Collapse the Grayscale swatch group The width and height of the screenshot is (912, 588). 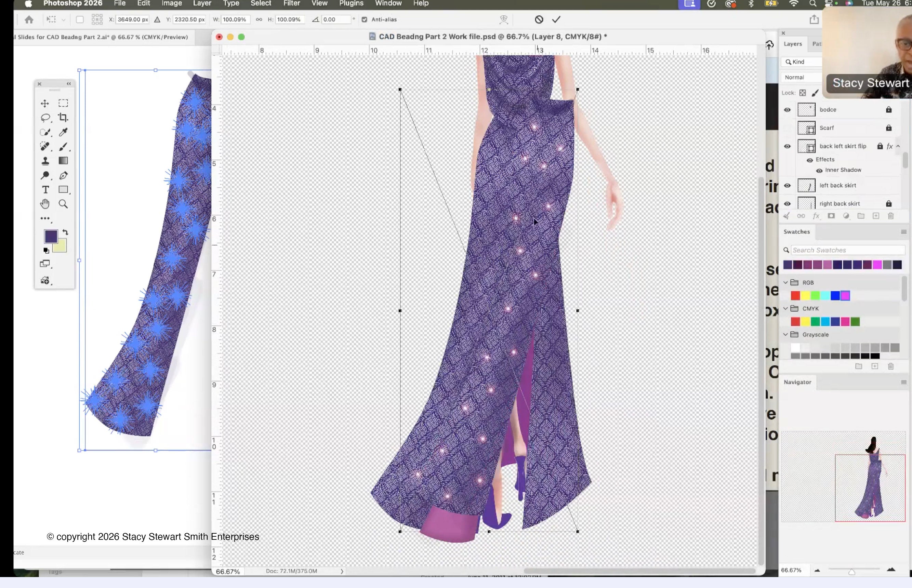pos(785,334)
